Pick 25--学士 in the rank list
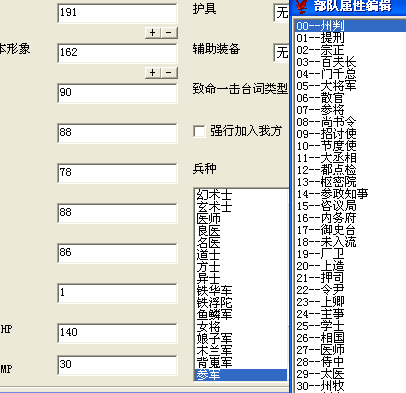This screenshot has width=406, height=393. tap(350, 326)
